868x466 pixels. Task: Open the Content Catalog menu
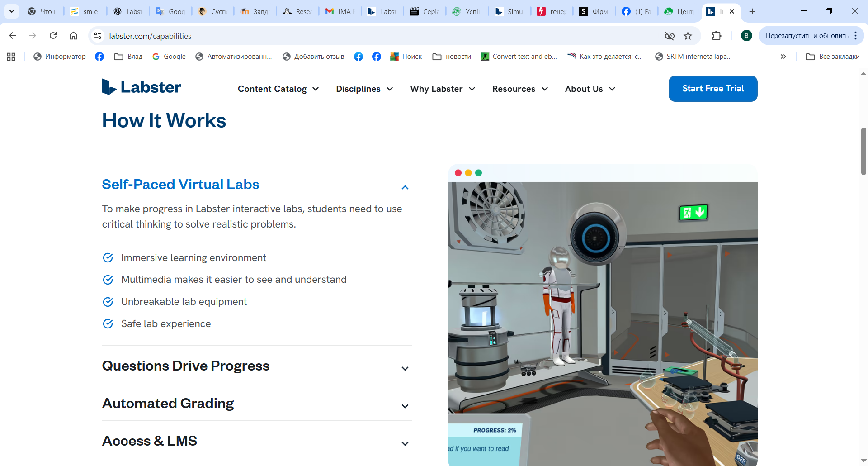278,89
